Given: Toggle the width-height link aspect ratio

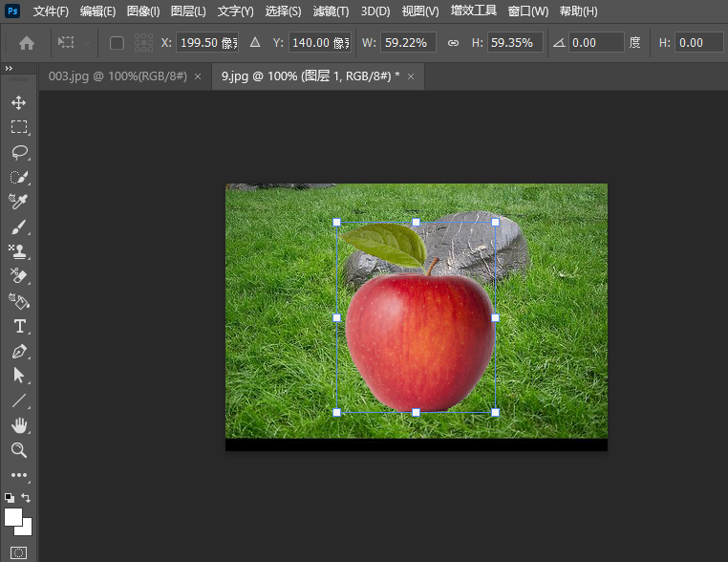Looking at the screenshot, I should (x=453, y=43).
